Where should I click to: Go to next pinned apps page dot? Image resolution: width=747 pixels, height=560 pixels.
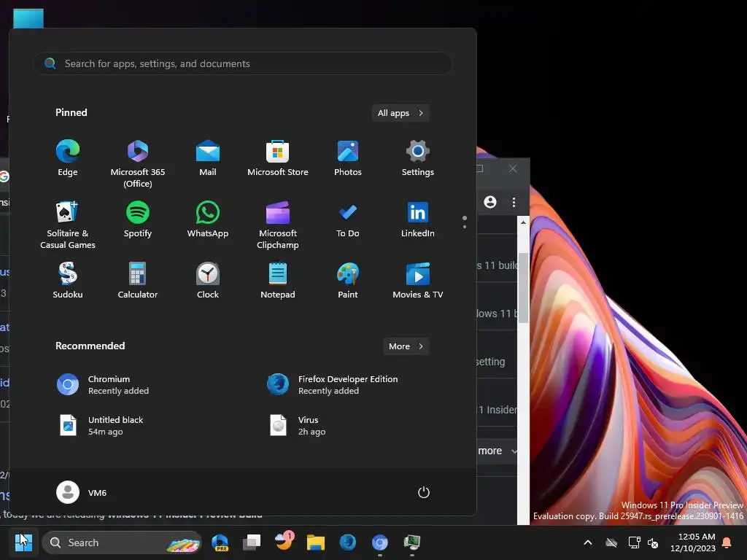tap(465, 227)
